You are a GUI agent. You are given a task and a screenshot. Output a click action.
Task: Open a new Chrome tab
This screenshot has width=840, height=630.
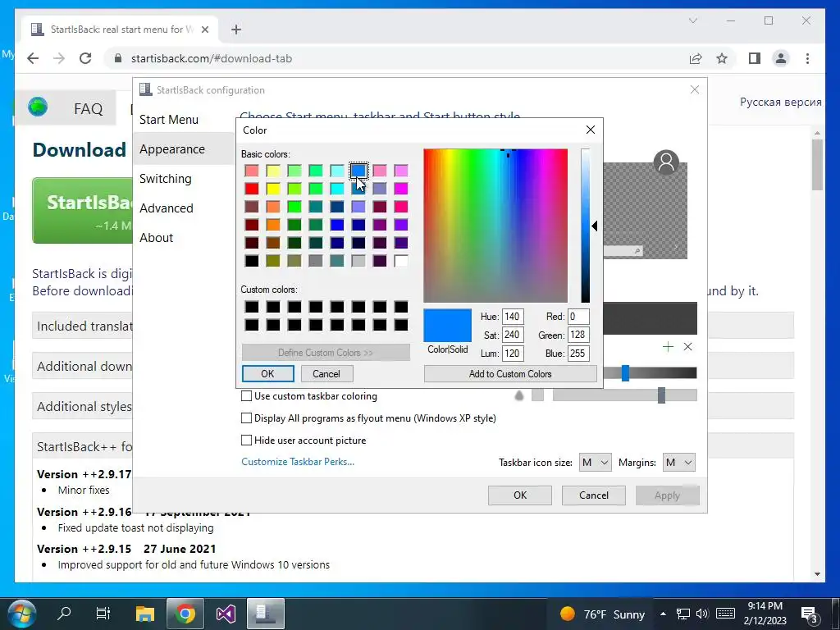pyautogui.click(x=236, y=30)
